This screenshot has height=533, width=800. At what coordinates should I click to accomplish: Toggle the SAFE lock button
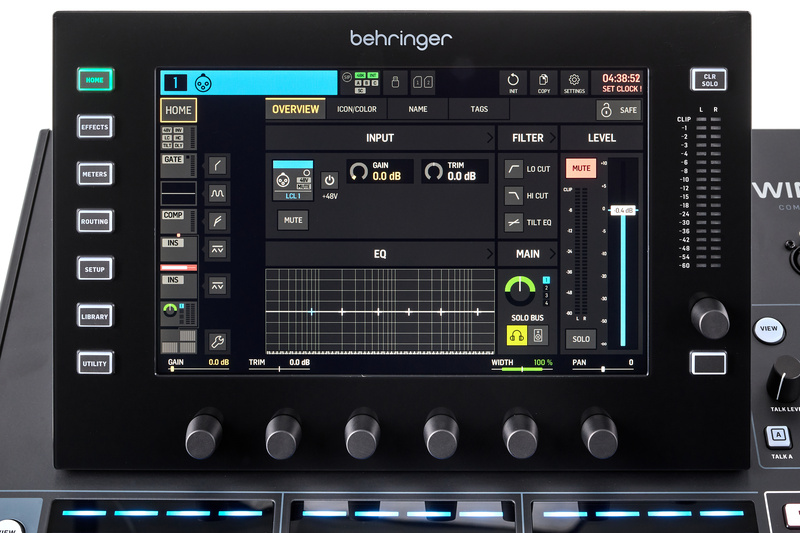tap(619, 110)
